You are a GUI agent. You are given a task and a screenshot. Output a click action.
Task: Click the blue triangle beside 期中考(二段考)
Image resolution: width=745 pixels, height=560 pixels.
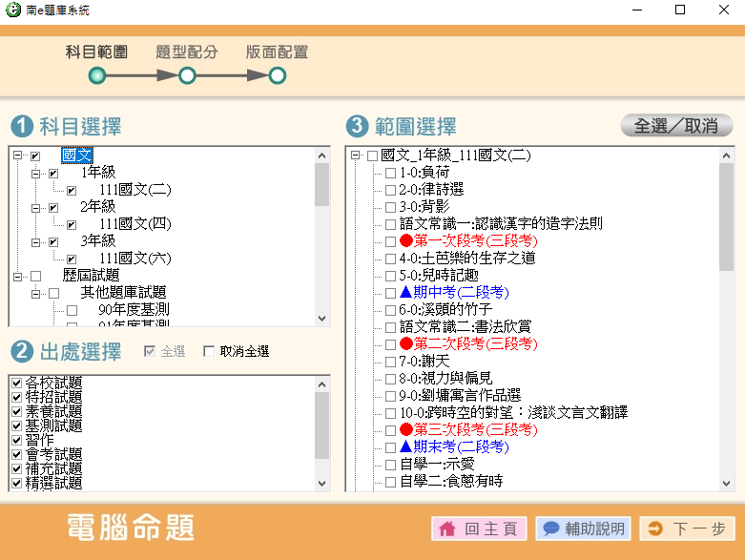405,293
